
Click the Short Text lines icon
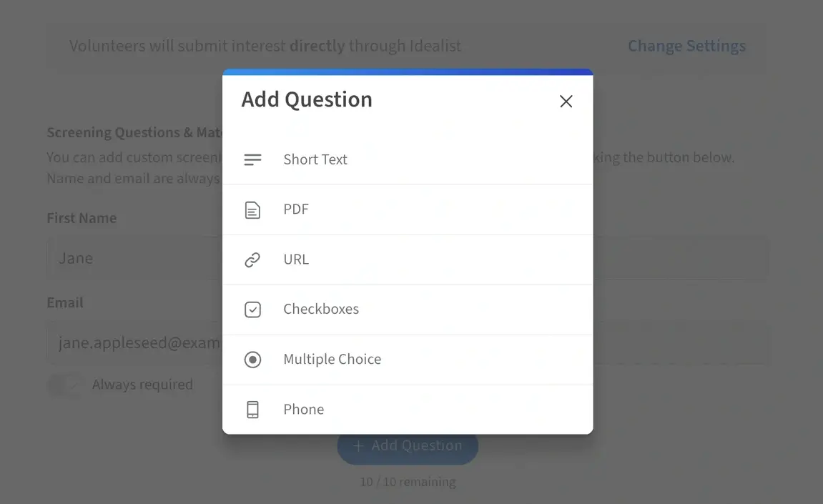[x=252, y=159]
